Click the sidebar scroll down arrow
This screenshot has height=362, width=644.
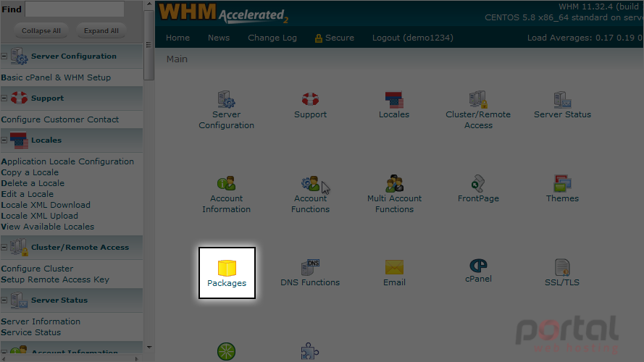(149, 348)
